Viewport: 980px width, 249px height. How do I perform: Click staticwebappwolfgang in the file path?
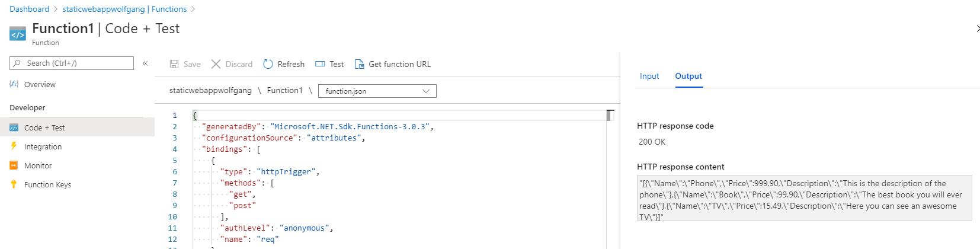tap(210, 91)
